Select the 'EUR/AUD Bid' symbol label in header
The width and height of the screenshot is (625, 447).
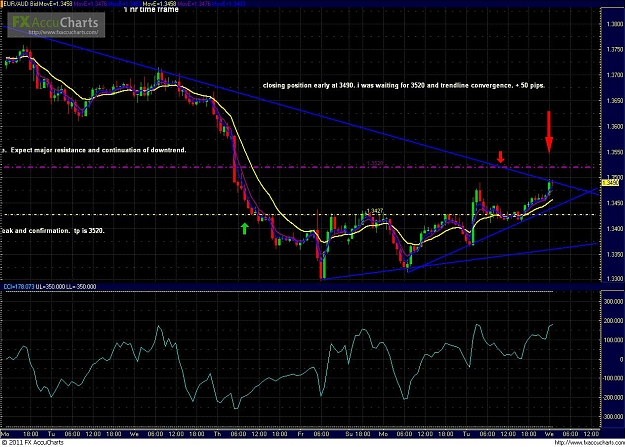(20, 4)
